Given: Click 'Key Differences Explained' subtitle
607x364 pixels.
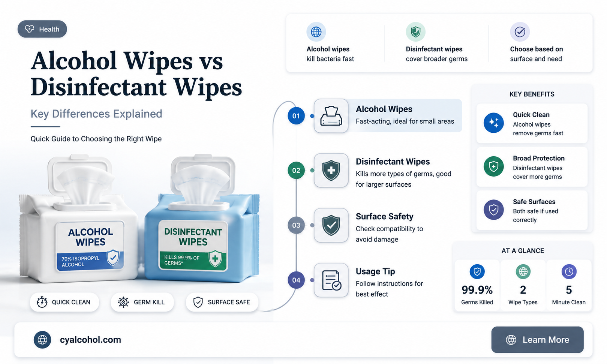Looking at the screenshot, I should click(x=96, y=114).
